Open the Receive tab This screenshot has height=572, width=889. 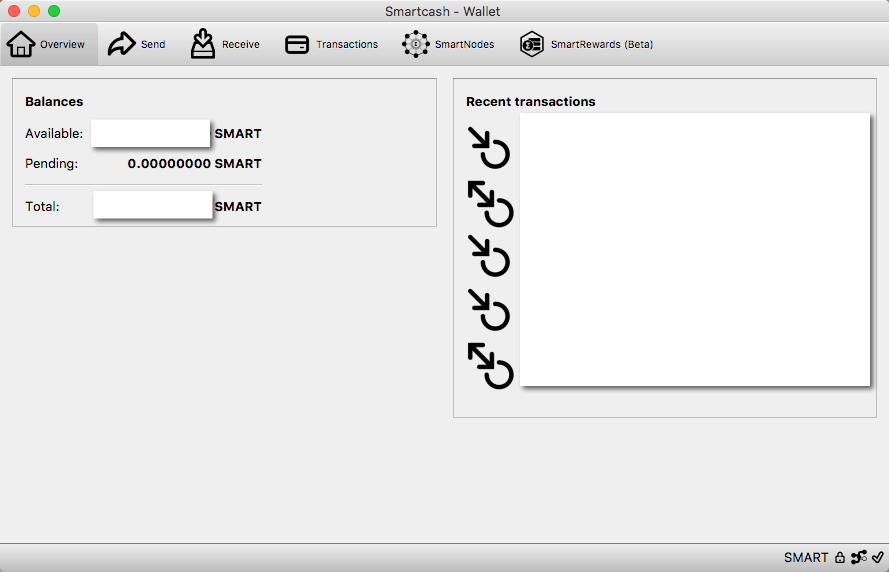pos(225,44)
